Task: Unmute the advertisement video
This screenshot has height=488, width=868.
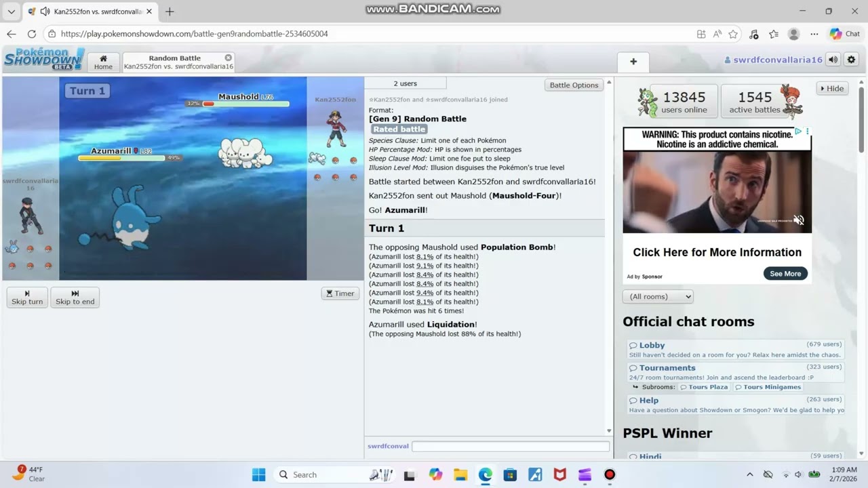Action: [x=799, y=220]
